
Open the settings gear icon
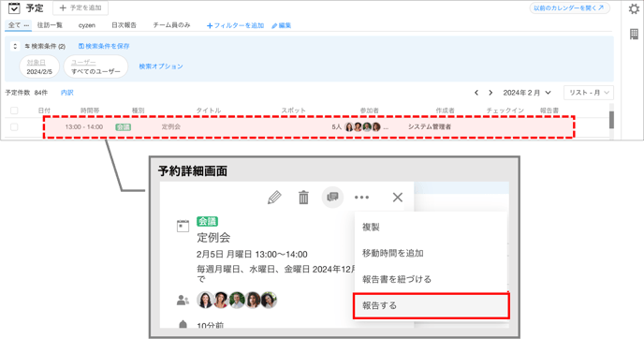tap(634, 9)
